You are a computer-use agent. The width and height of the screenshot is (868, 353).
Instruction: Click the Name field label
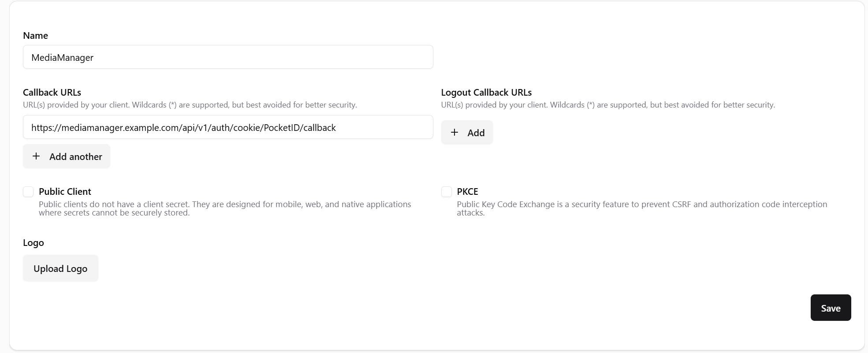click(x=35, y=36)
